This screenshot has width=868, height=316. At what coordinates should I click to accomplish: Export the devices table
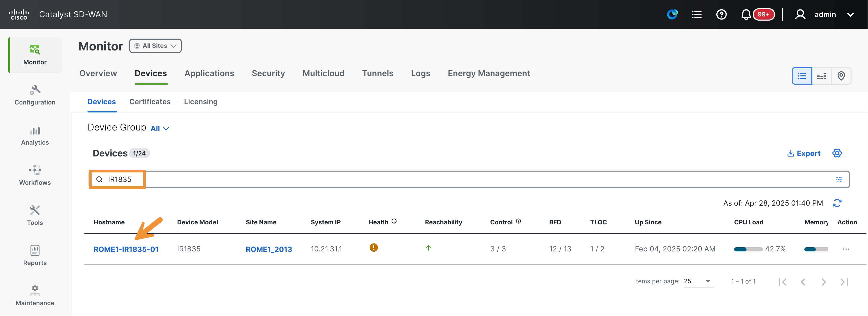[804, 153]
